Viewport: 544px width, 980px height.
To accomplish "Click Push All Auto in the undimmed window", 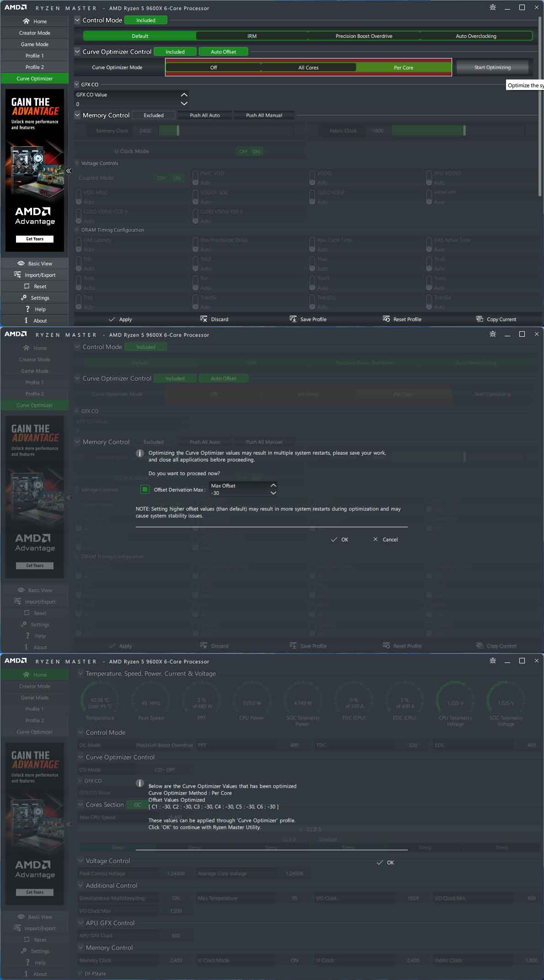I will pos(205,115).
